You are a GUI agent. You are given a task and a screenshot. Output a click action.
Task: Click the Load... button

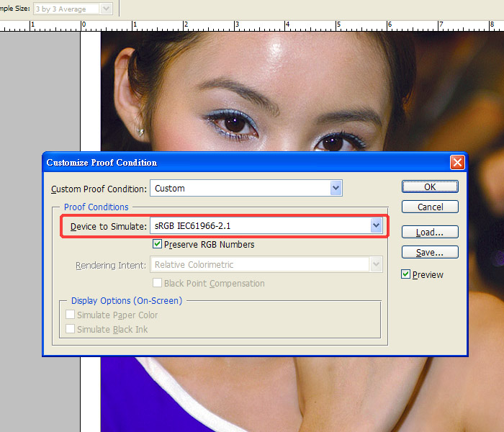[429, 233]
